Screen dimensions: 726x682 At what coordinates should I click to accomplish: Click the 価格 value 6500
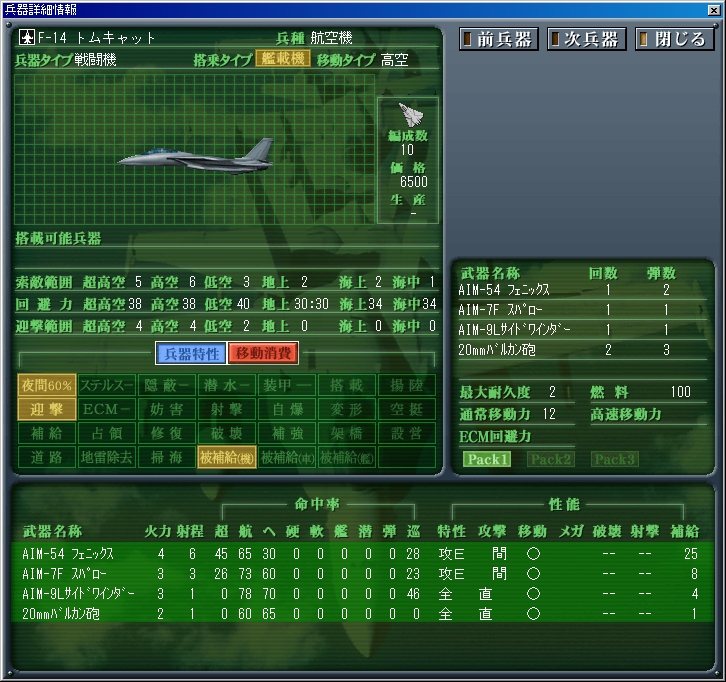pyautogui.click(x=413, y=181)
